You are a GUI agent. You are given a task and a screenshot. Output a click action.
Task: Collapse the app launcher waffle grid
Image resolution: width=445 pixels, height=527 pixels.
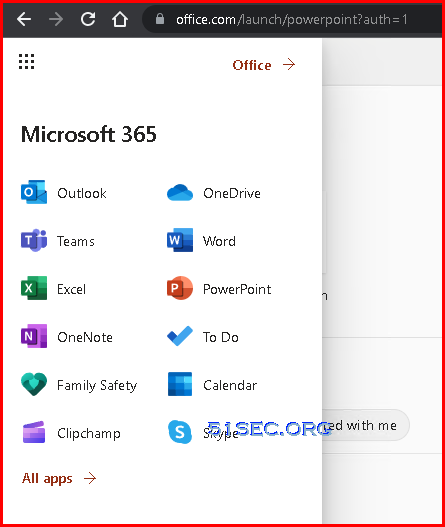point(26,62)
